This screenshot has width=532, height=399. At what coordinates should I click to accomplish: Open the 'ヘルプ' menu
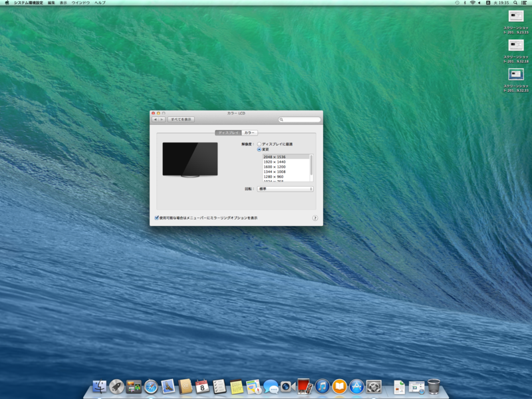click(100, 3)
